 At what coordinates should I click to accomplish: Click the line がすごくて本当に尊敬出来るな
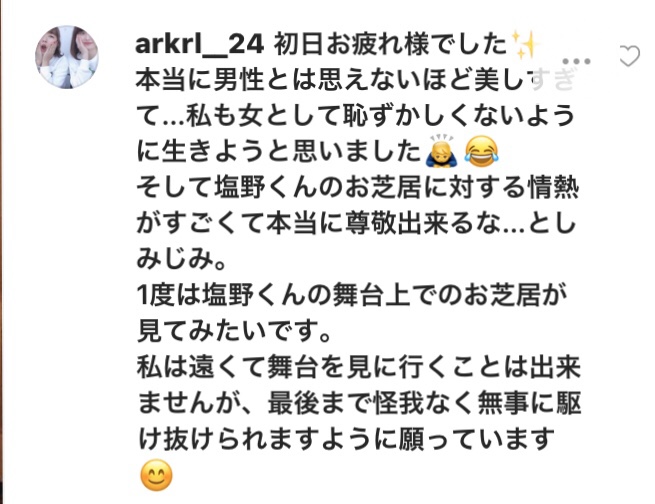[x=356, y=224]
